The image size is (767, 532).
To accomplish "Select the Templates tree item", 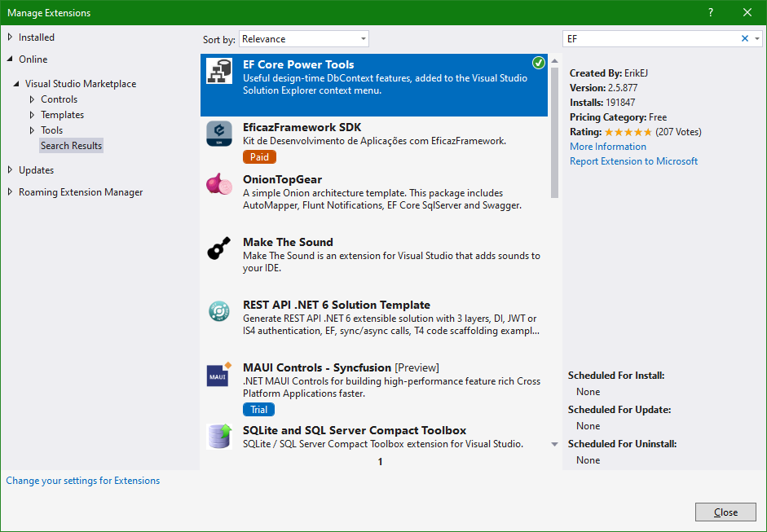I will coord(62,115).
